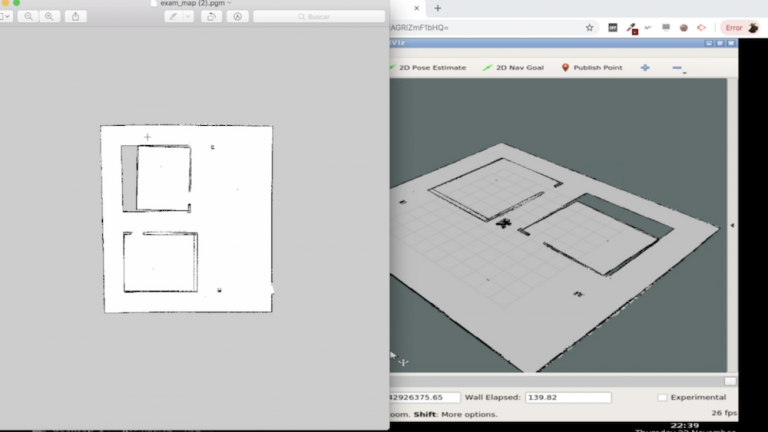Click the grey monitor extension icon in Chrome
The height and width of the screenshot is (432, 768).
pos(666,27)
